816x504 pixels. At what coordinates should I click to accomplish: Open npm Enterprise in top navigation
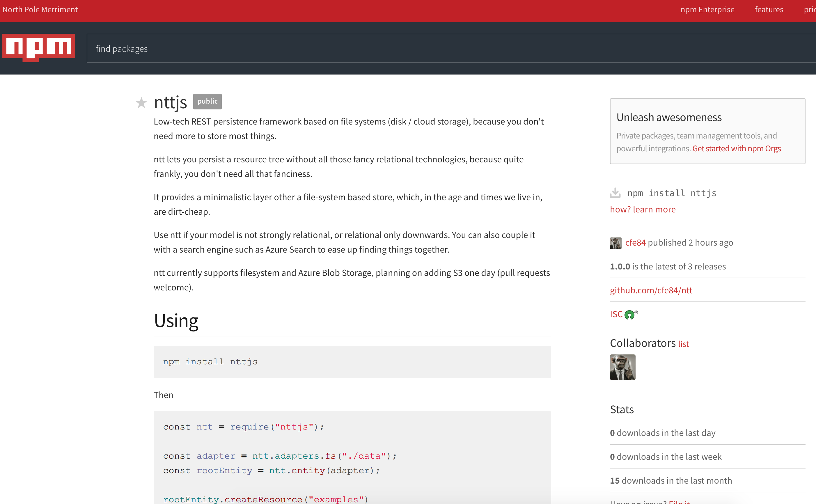coord(707,10)
